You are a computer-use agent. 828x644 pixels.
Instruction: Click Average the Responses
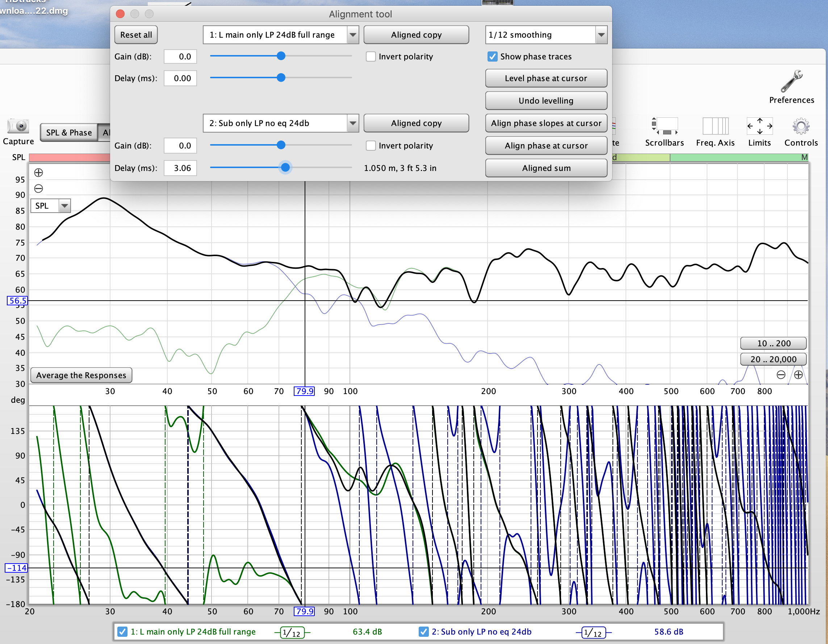[81, 375]
